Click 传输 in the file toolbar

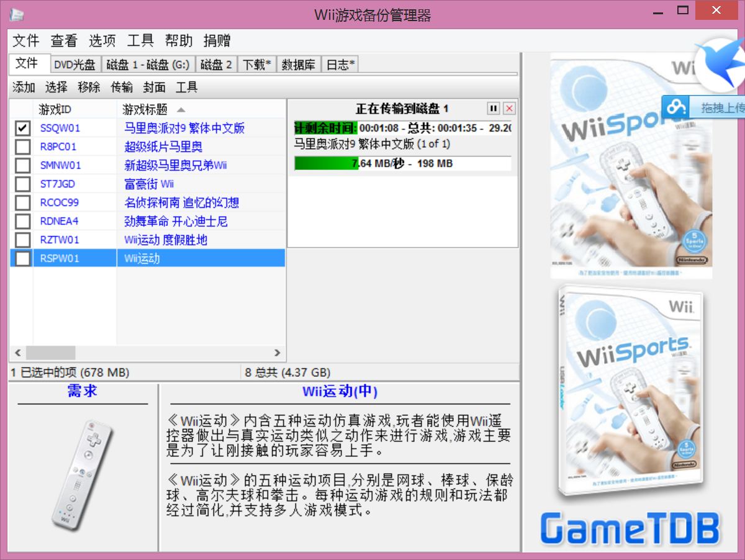pyautogui.click(x=122, y=88)
